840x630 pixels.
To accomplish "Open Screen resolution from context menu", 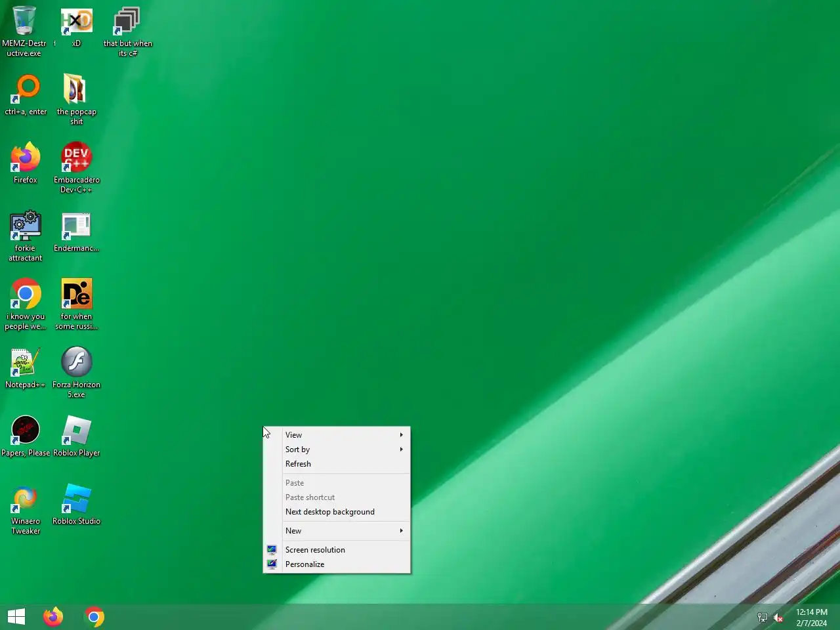I will pos(337,550).
